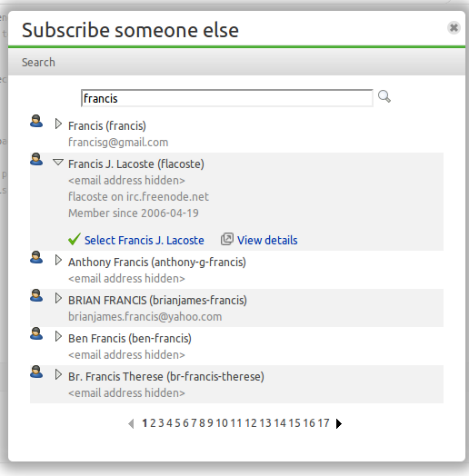The image size is (469, 476).
Task: Click the search text field containing francis
Action: click(227, 98)
